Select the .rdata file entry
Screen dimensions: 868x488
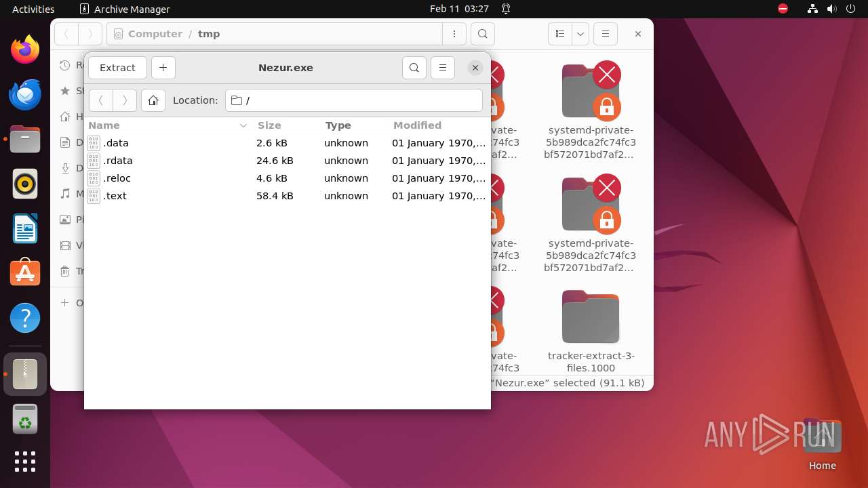point(287,161)
